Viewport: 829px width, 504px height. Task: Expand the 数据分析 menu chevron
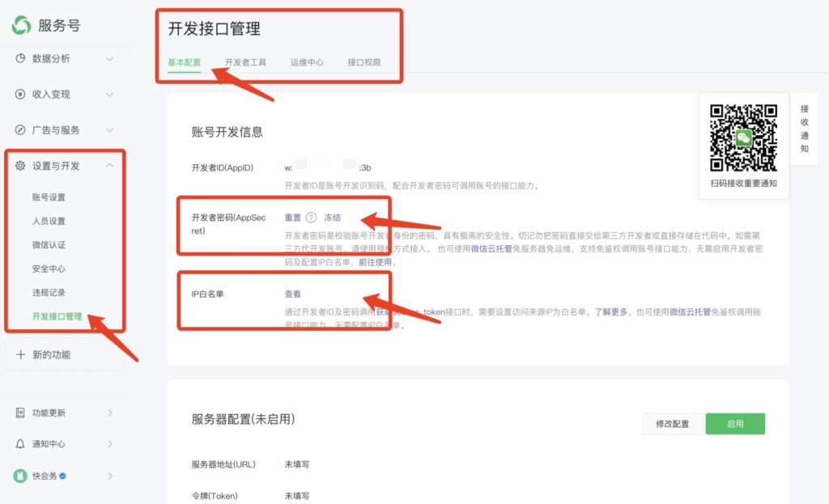pos(109,58)
